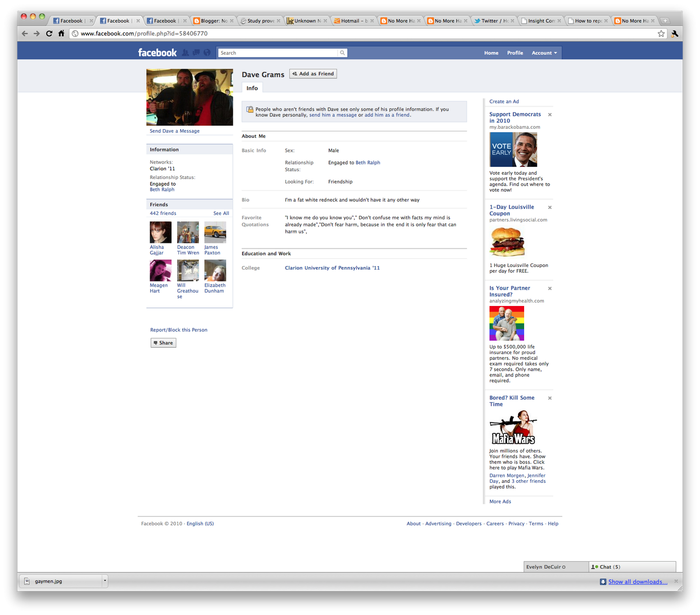Click Create an Ad link
This screenshot has width=700, height=615.
click(x=504, y=102)
